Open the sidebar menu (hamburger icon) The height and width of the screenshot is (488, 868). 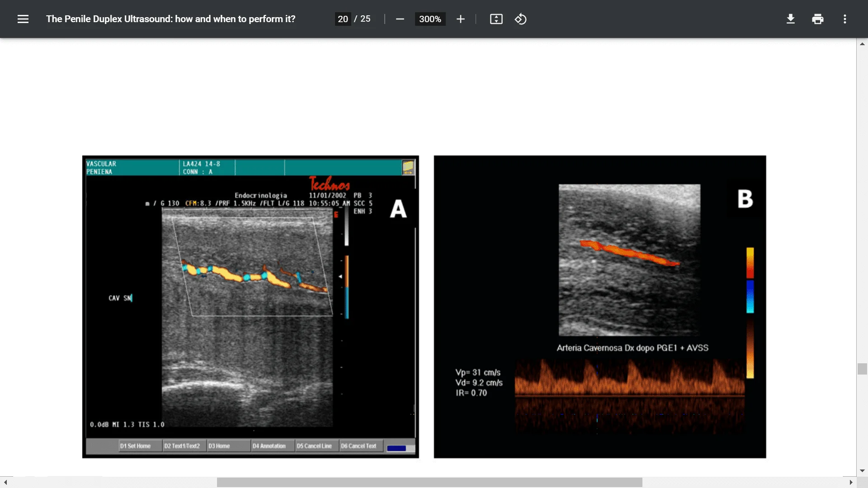tap(23, 19)
